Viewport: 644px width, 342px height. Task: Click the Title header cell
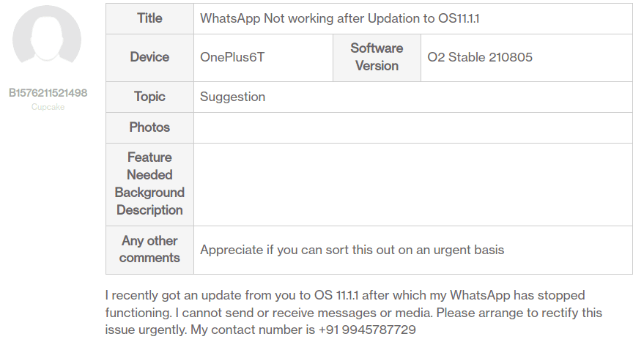click(149, 18)
